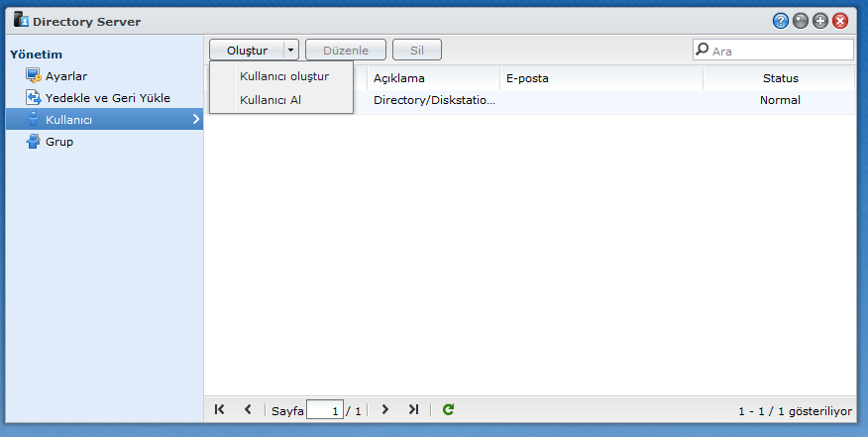Go to the last page
The width and height of the screenshot is (868, 437).
coord(413,409)
